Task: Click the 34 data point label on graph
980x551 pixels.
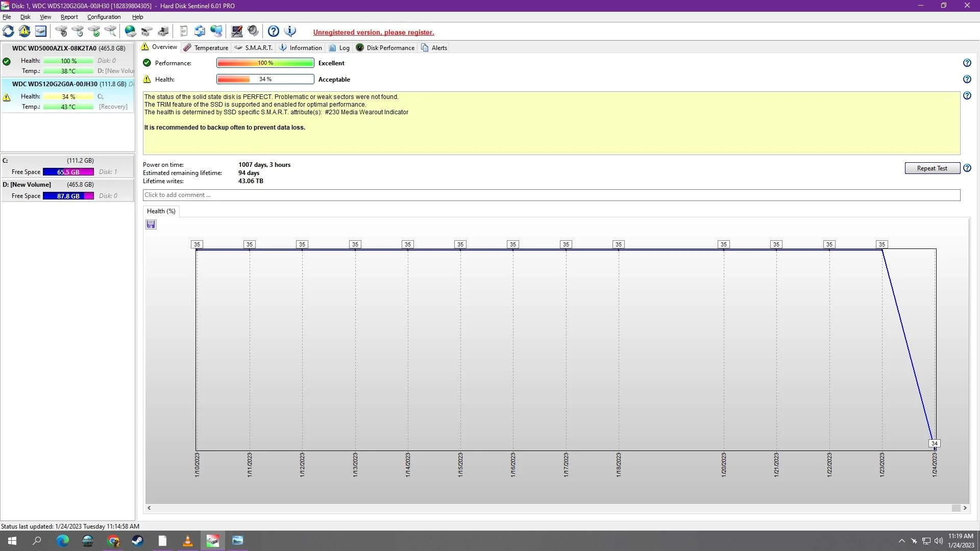Action: [934, 443]
